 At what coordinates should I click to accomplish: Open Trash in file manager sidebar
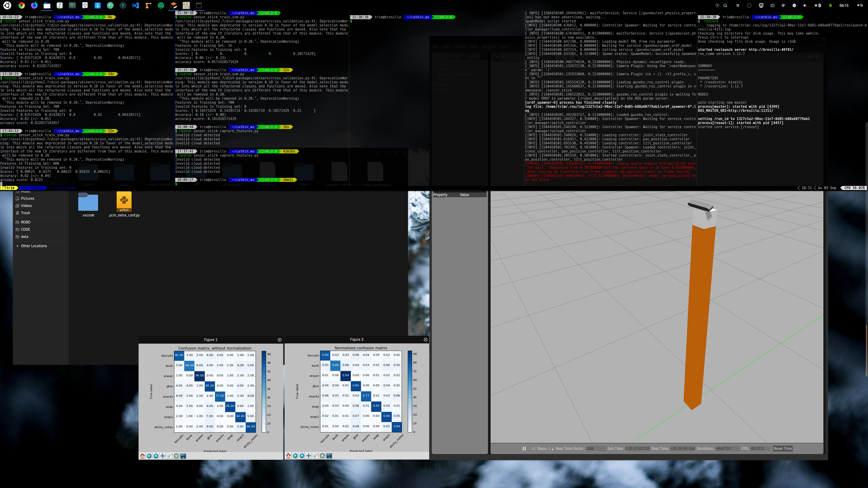26,213
